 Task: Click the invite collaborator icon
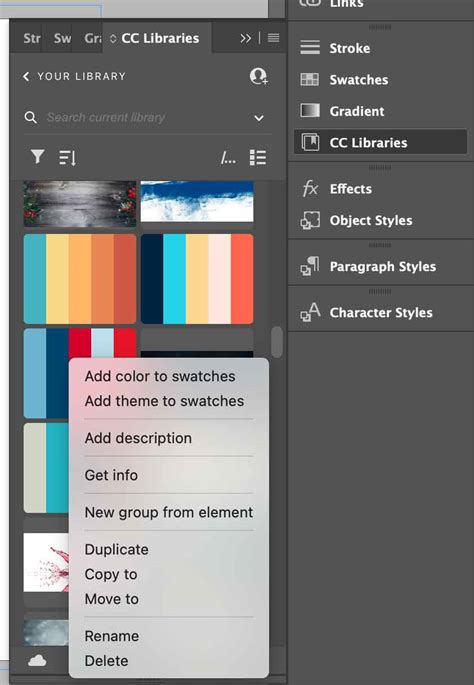tap(259, 76)
